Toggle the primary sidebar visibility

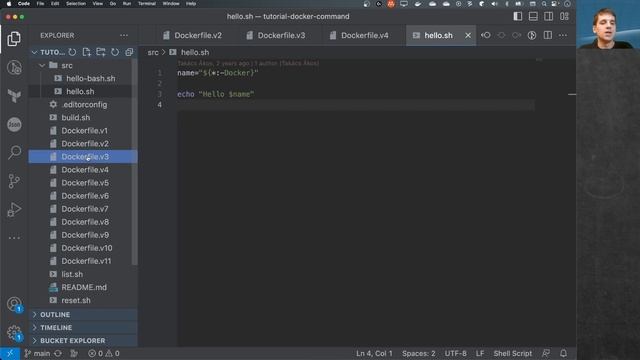coord(518,16)
